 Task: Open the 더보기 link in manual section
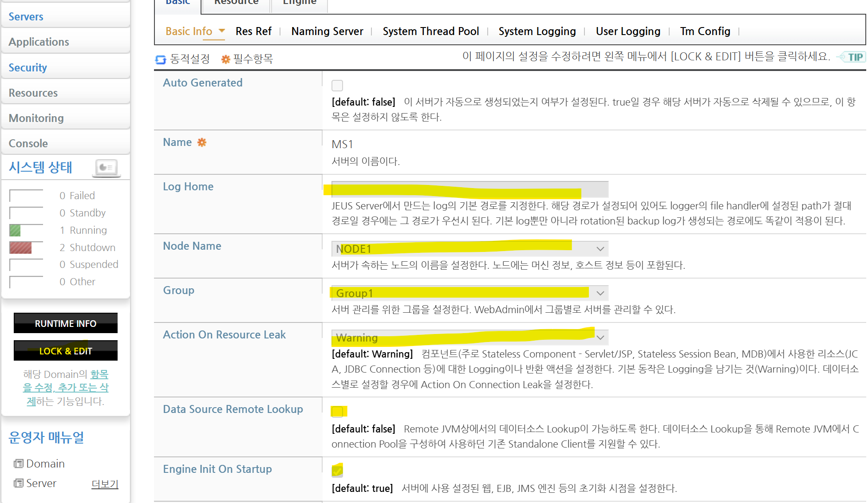[105, 484]
